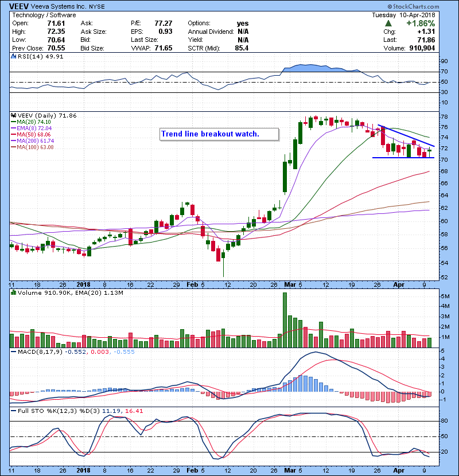Click the +1.86% percent change value

pyautogui.click(x=421, y=24)
